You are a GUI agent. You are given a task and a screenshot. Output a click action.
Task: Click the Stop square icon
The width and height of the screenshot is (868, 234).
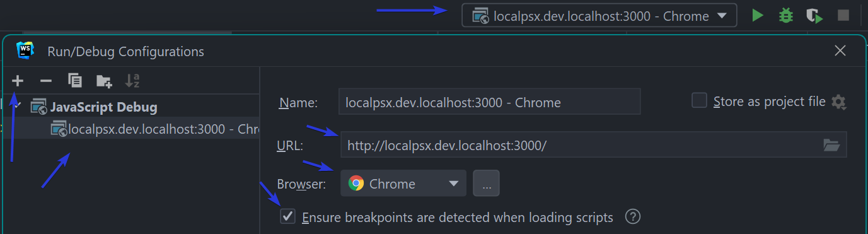pos(843,16)
